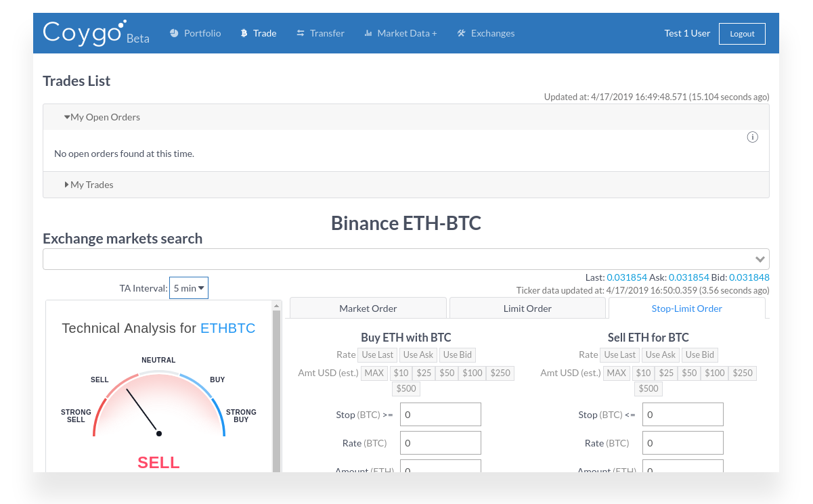Viewport: 813px width, 504px height.
Task: Click the Trades List heading
Action: 76,81
